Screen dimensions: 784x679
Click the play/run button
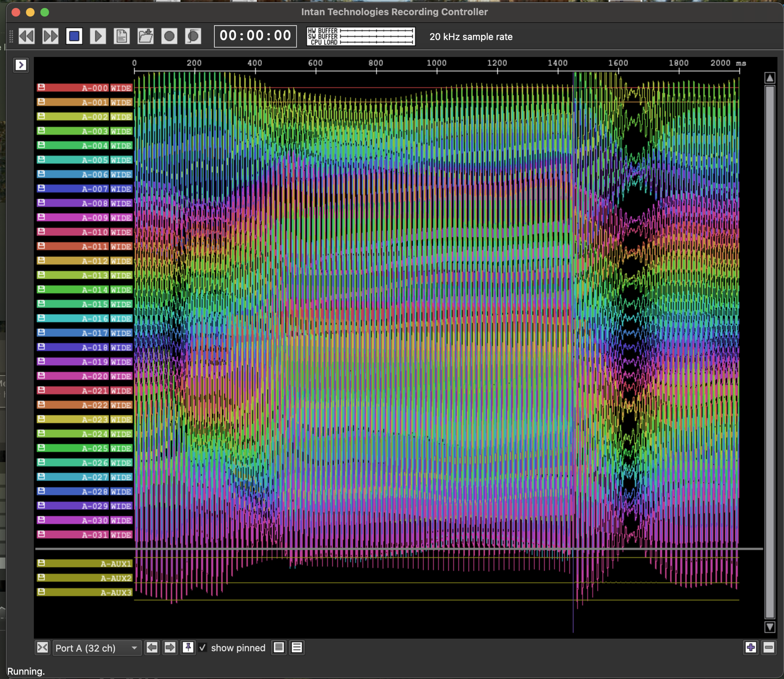(x=98, y=36)
